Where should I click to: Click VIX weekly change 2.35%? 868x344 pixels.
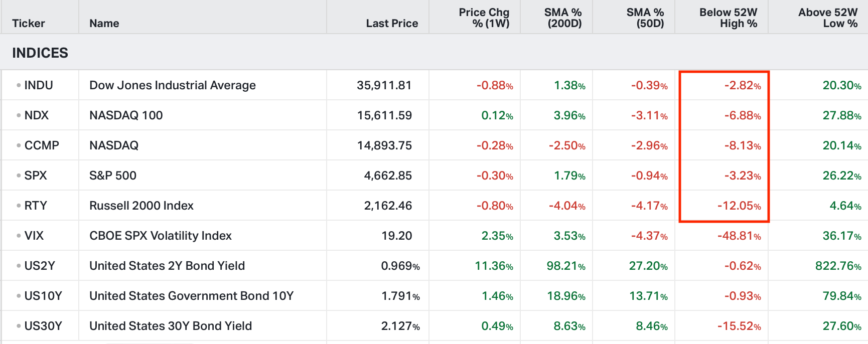pos(497,236)
